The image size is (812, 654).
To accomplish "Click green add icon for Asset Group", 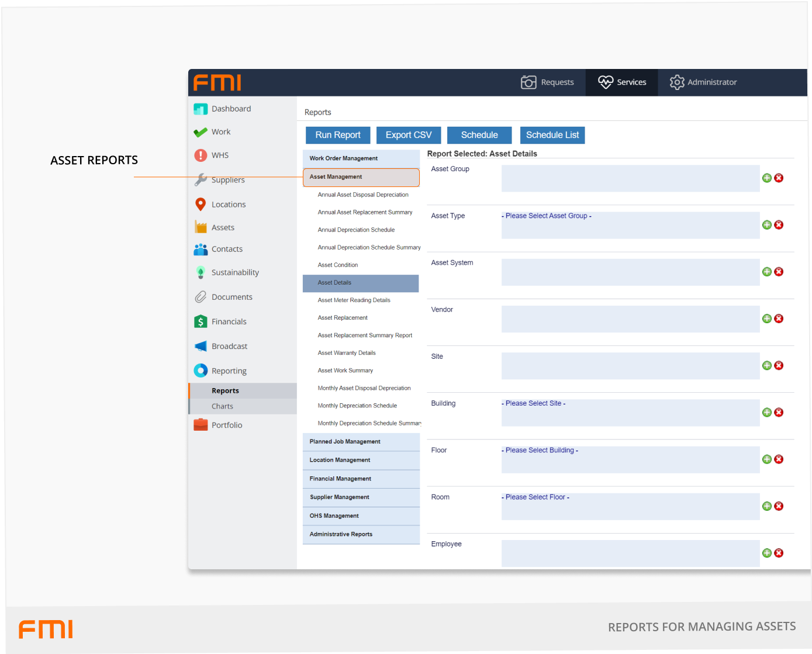I will pos(766,178).
